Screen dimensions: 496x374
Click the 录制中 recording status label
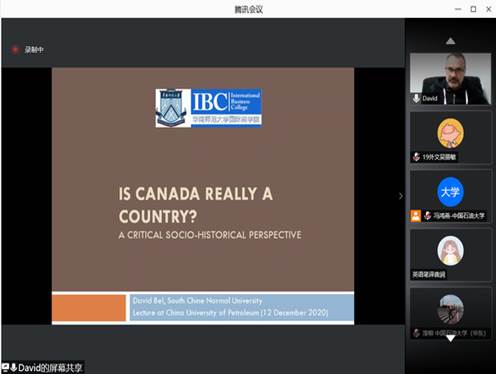tap(34, 50)
